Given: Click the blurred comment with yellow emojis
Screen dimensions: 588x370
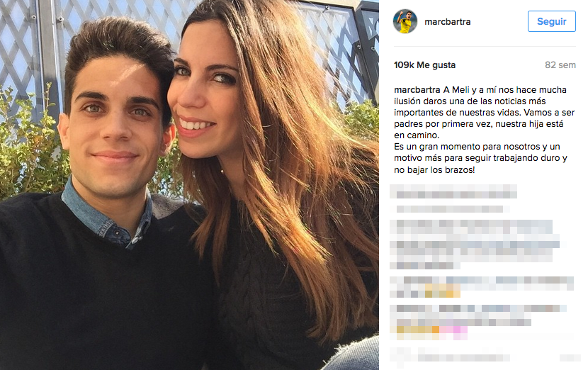Looking at the screenshot, I should (482, 286).
